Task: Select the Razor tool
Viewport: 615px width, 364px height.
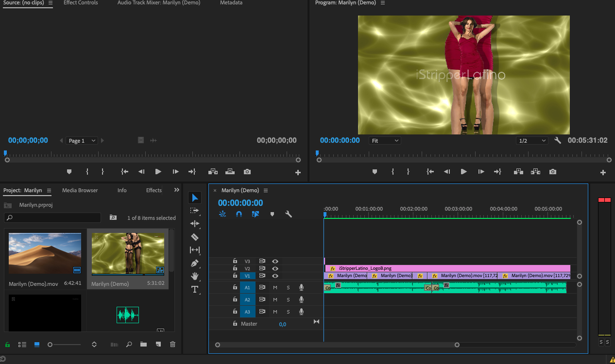Action: [195, 237]
